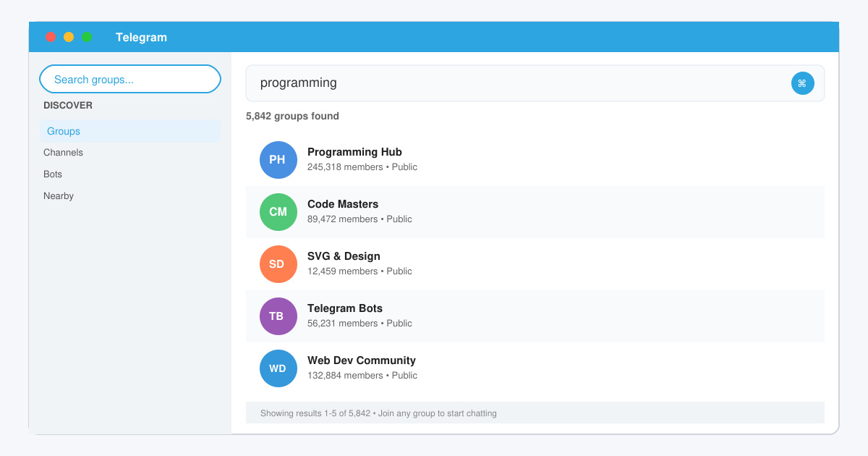Open the TB avatar of Telegram Bots
This screenshot has height=456, width=868.
click(278, 316)
